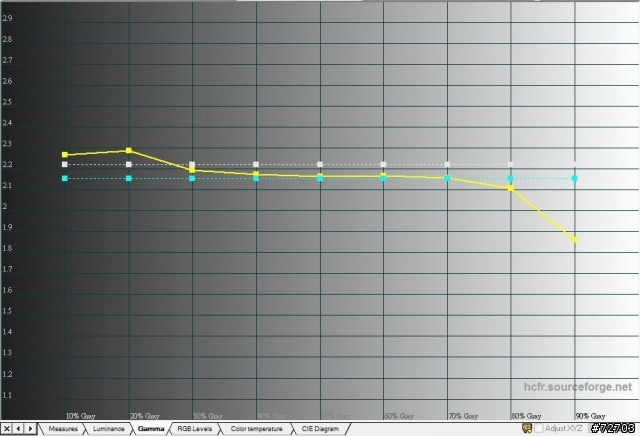
Task: Click the white reference point at 10% Gray
Action: (x=64, y=165)
